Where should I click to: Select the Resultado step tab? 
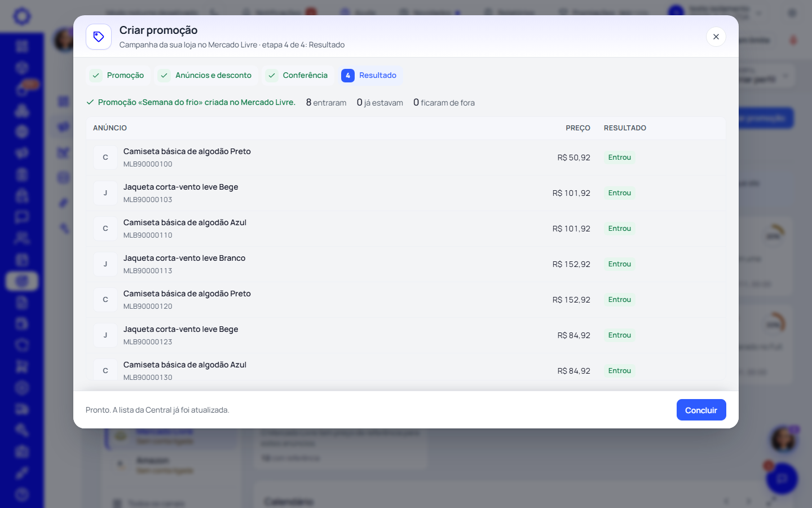tap(370, 76)
